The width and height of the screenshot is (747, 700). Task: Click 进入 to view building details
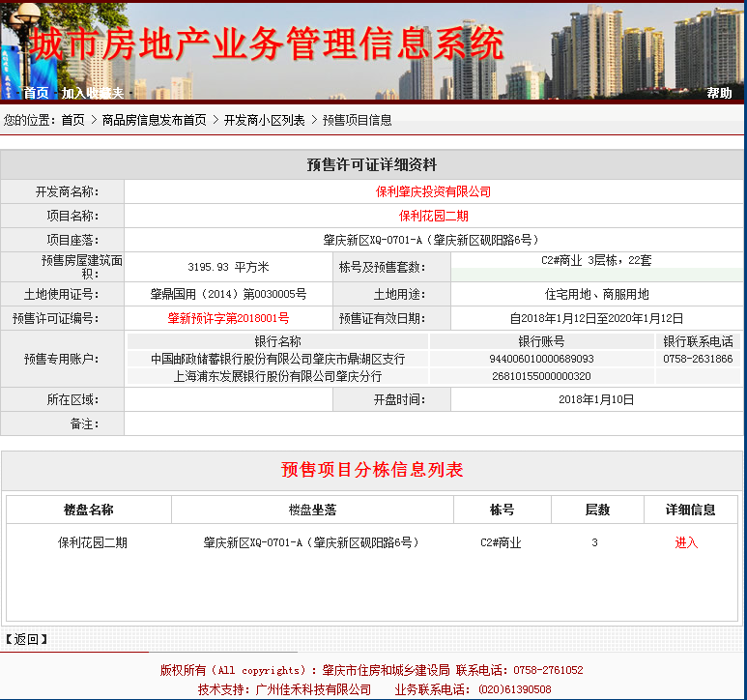[x=686, y=543]
